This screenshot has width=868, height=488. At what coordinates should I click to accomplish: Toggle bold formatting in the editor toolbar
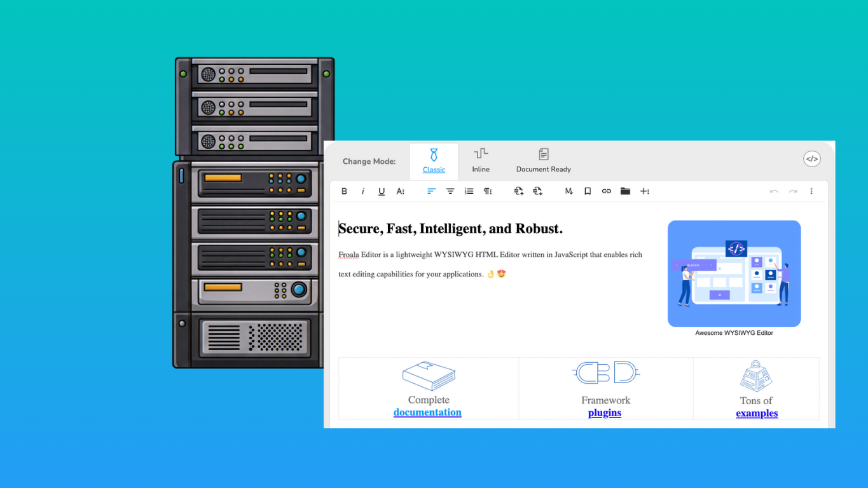coord(344,191)
